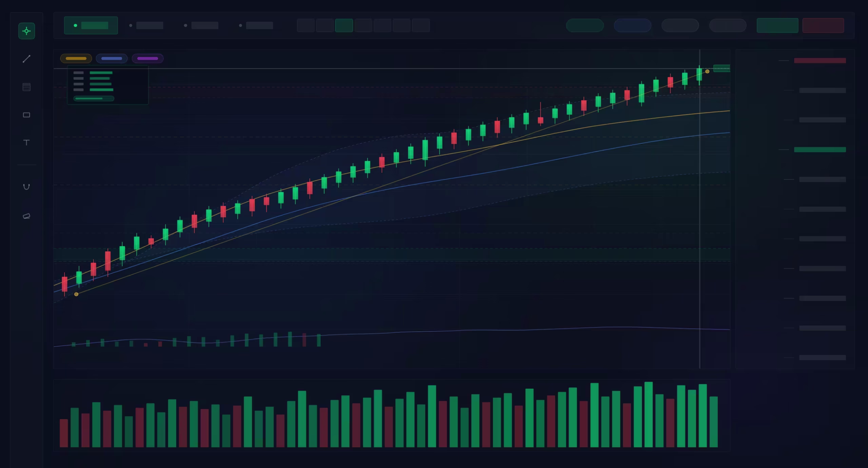Toggle the blue indicator pill
Viewport: 868px width, 468px height.
[x=112, y=58]
